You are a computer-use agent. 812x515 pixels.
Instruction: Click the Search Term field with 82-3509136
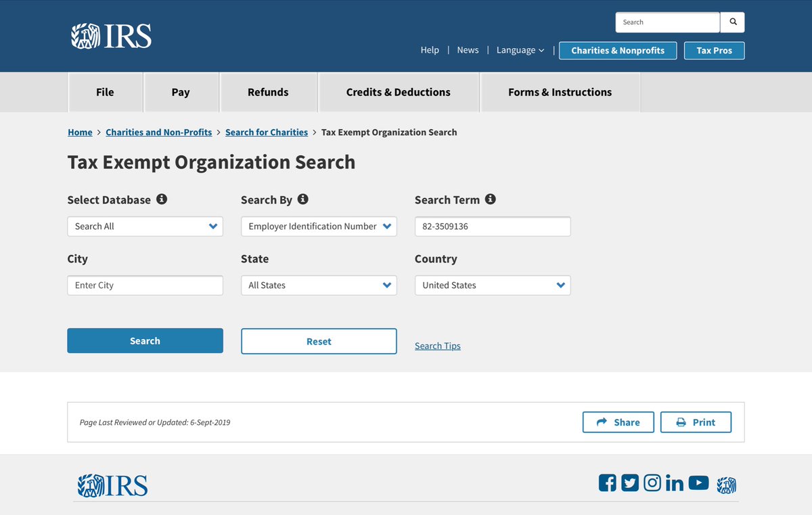pyautogui.click(x=493, y=226)
